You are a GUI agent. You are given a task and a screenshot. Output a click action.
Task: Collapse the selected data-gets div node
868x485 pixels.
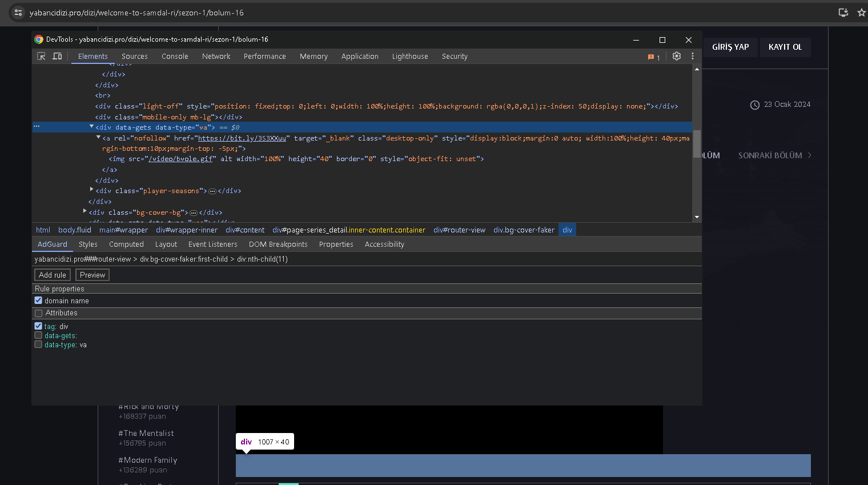tap(91, 127)
